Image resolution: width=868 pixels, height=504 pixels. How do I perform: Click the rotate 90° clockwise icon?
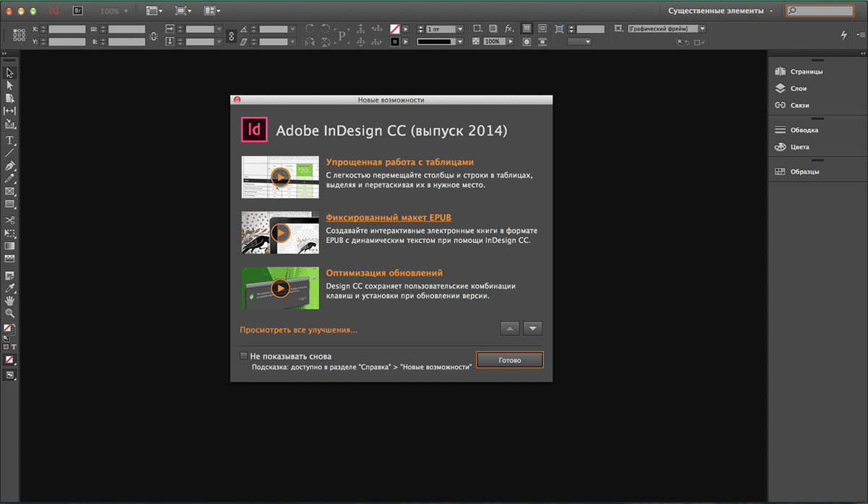click(x=310, y=28)
